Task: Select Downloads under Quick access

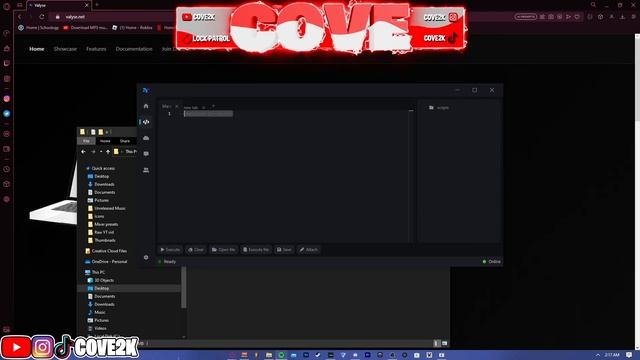Action: click(101, 184)
